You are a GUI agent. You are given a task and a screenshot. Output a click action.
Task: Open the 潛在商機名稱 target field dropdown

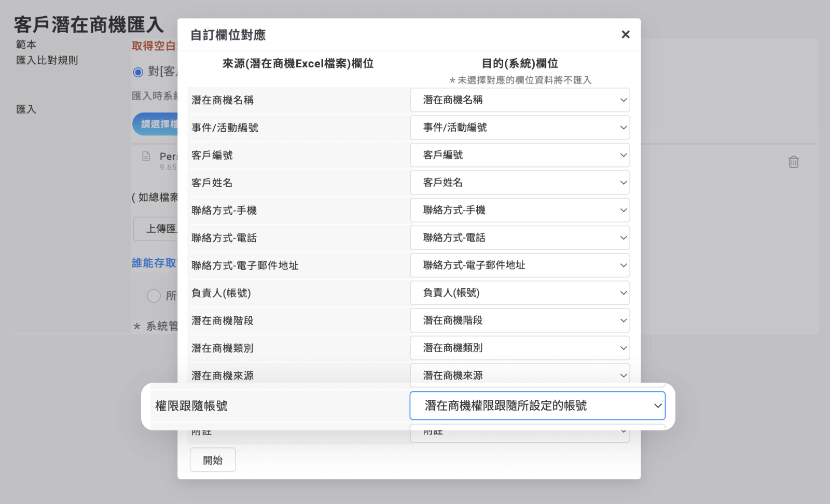tap(520, 100)
